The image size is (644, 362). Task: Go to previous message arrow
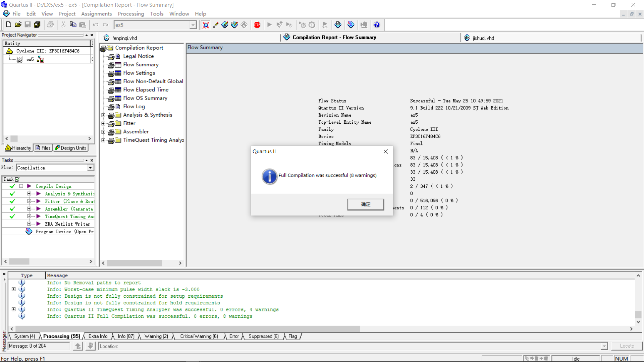[78, 346]
